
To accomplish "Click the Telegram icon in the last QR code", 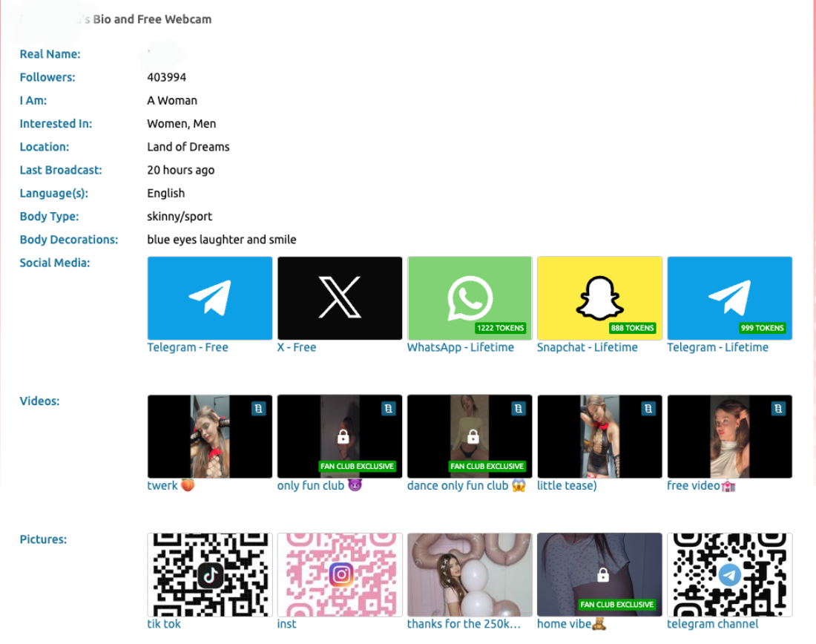I will (x=729, y=574).
